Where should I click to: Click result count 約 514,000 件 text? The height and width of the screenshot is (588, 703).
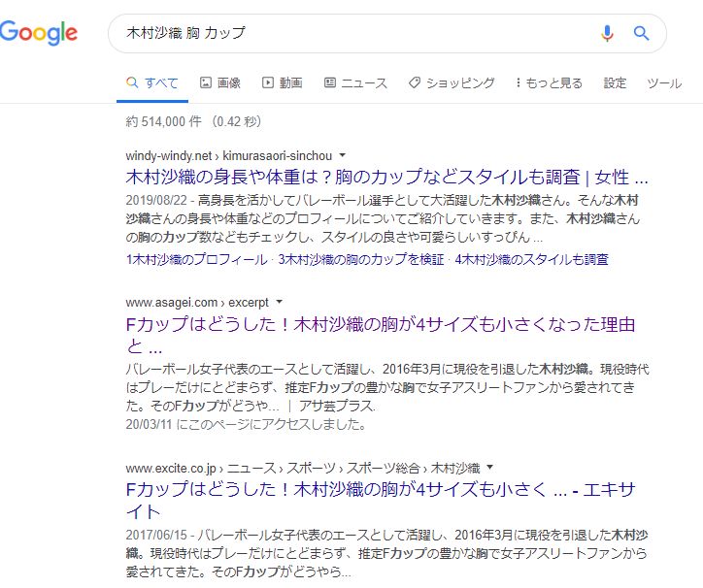click(164, 121)
